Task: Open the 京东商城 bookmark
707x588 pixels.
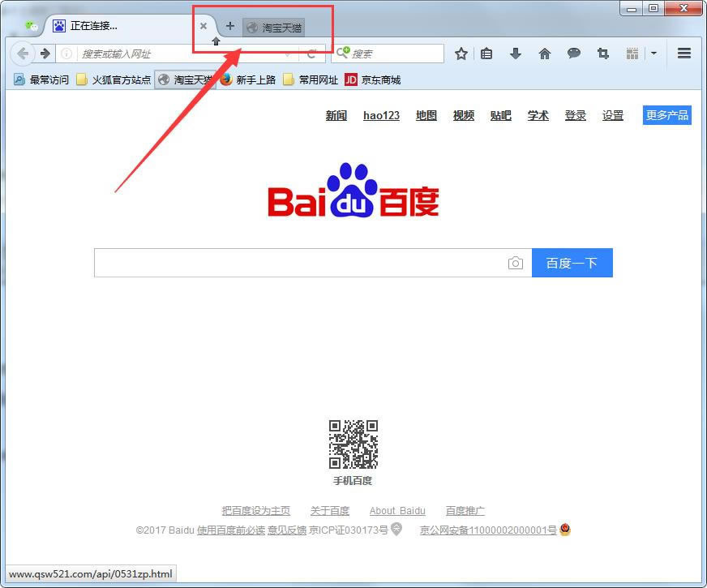Action: pyautogui.click(x=373, y=79)
